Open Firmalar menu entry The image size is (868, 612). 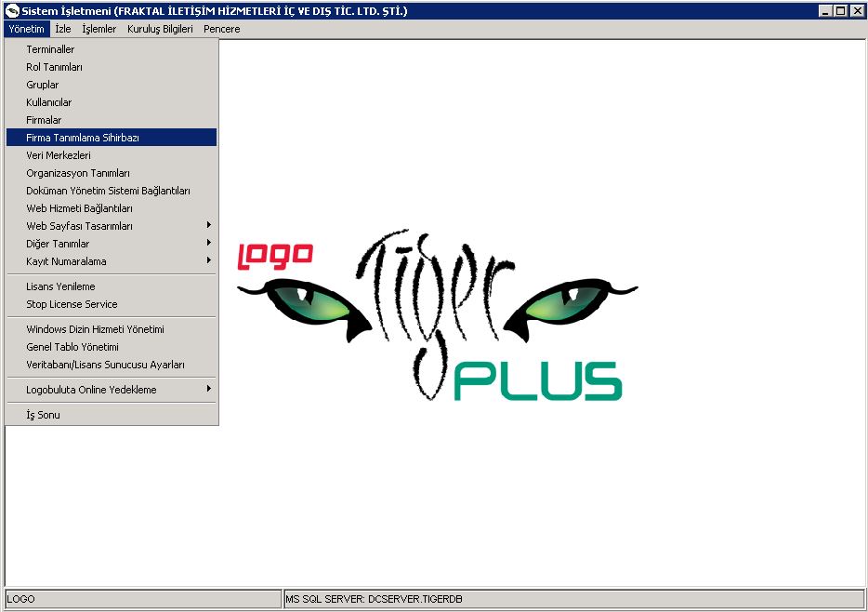click(112, 120)
